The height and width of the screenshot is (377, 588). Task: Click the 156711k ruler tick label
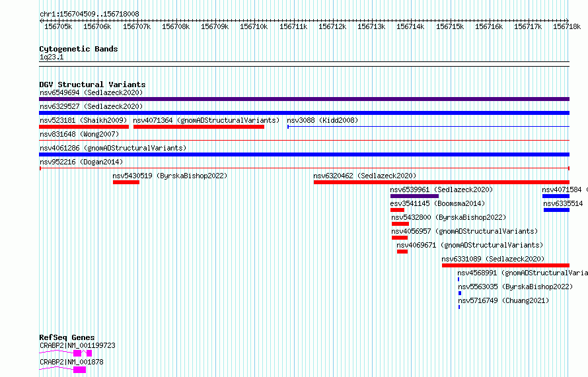293,26
